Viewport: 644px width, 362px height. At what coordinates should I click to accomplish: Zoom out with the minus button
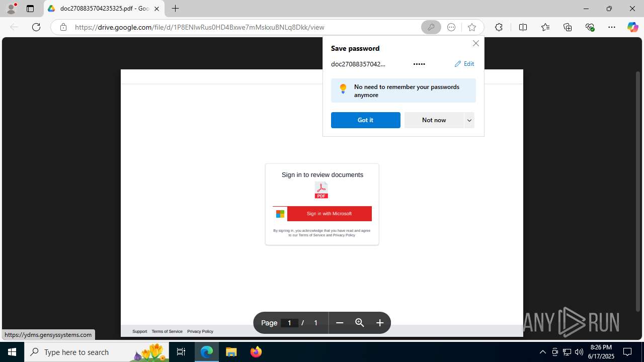(x=340, y=323)
